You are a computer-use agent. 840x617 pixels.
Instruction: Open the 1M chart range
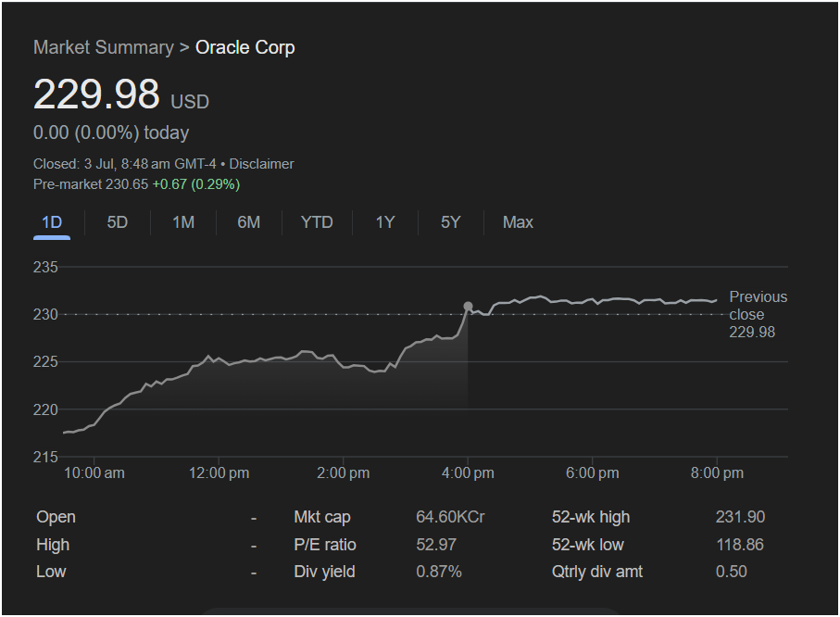(183, 222)
